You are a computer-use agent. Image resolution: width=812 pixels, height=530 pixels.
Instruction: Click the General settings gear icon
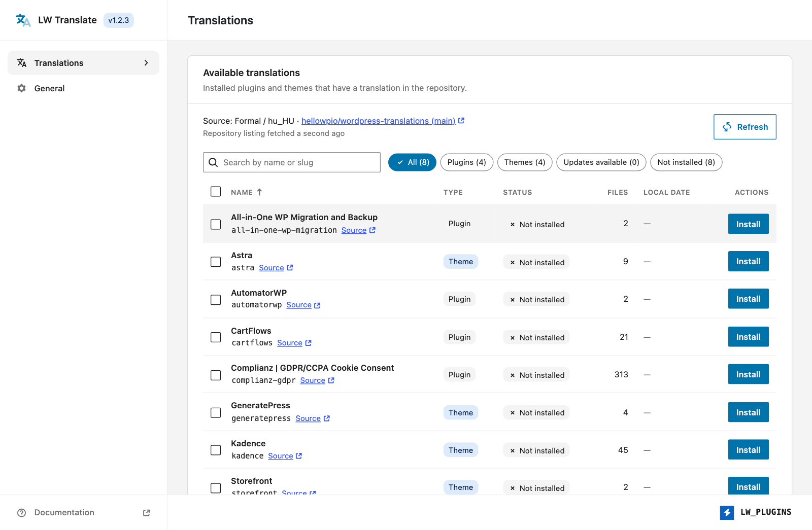pyautogui.click(x=21, y=88)
